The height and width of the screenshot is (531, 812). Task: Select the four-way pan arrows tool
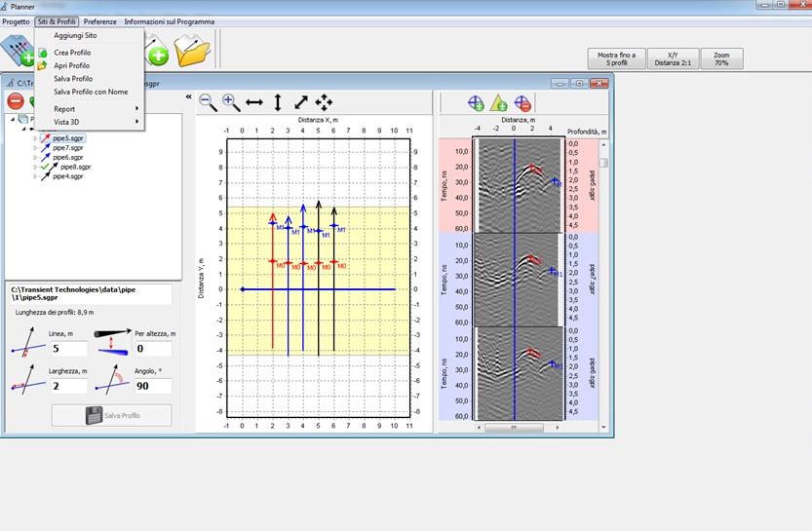click(x=324, y=101)
